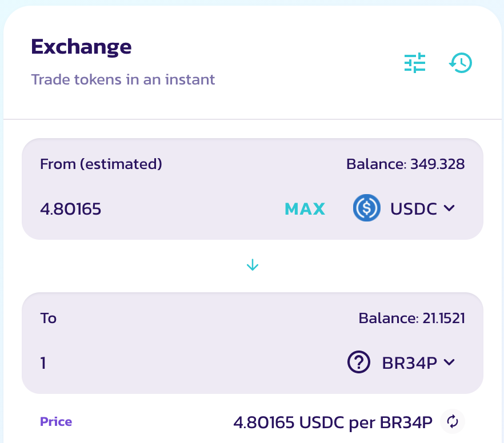Click the purple Price label
The height and width of the screenshot is (443, 504).
pos(56,422)
